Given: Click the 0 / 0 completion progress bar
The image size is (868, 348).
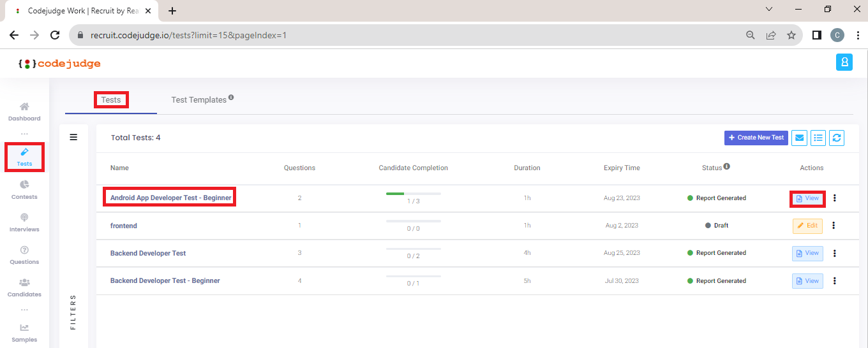Looking at the screenshot, I should click(x=414, y=221).
